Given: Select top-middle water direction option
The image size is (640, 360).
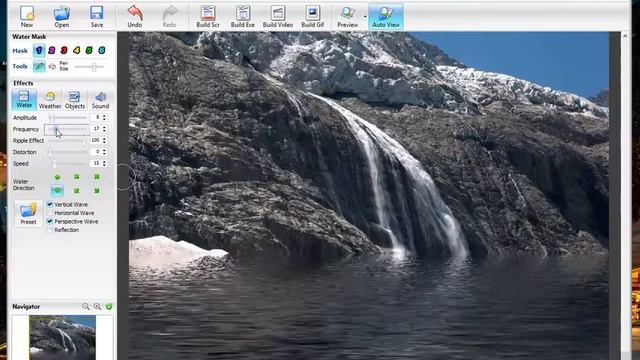Looking at the screenshot, I should [76, 177].
